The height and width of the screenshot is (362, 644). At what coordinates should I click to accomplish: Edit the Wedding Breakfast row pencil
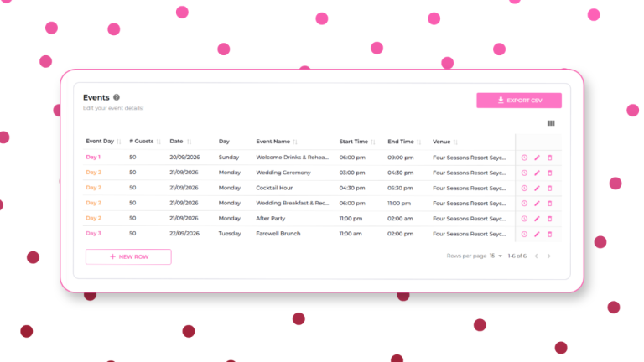(537, 203)
